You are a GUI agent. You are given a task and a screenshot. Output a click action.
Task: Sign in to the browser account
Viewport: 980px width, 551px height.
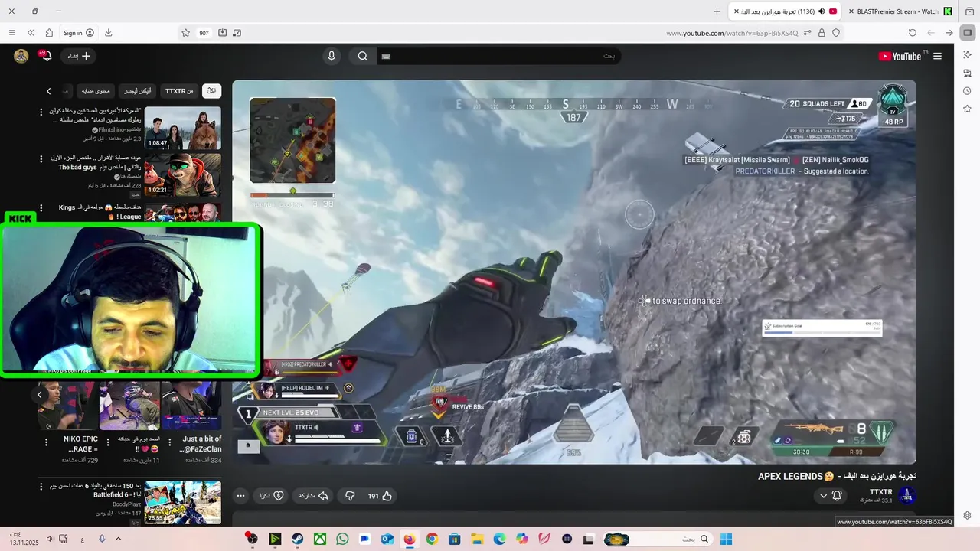click(x=78, y=33)
